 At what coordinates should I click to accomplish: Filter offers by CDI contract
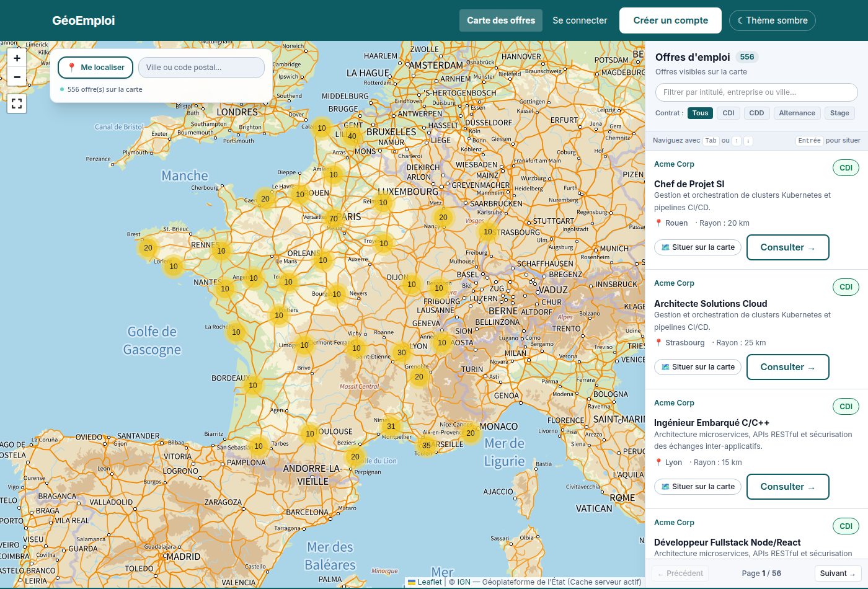pyautogui.click(x=728, y=113)
